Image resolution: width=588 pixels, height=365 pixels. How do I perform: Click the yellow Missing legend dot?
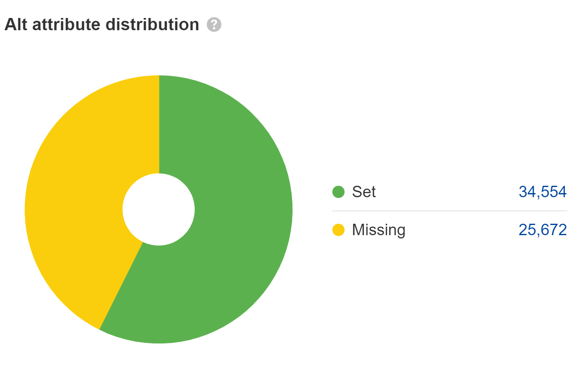pos(338,230)
